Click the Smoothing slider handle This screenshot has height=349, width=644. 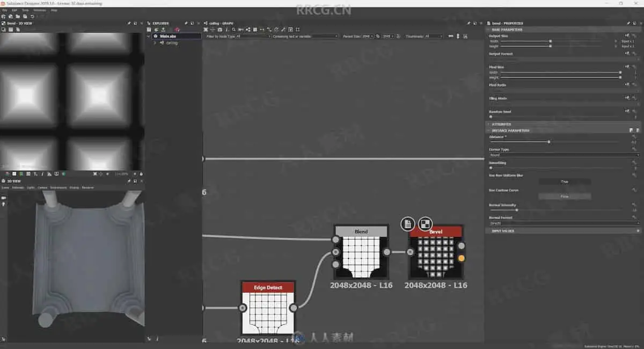click(491, 168)
